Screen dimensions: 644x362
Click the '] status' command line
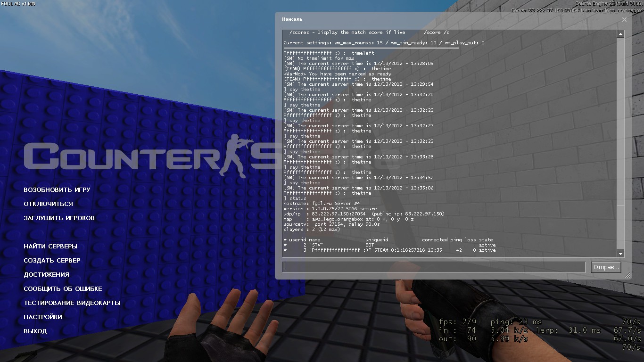click(295, 198)
